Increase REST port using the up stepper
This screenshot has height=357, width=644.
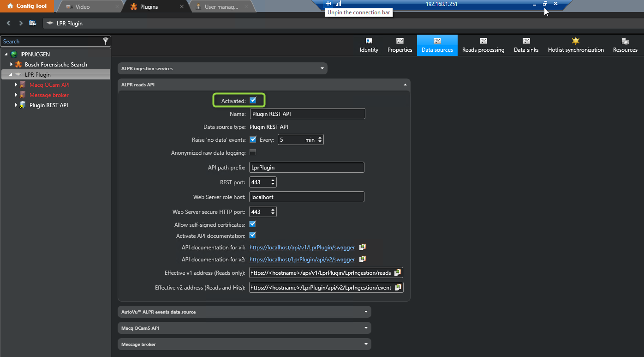(x=273, y=180)
